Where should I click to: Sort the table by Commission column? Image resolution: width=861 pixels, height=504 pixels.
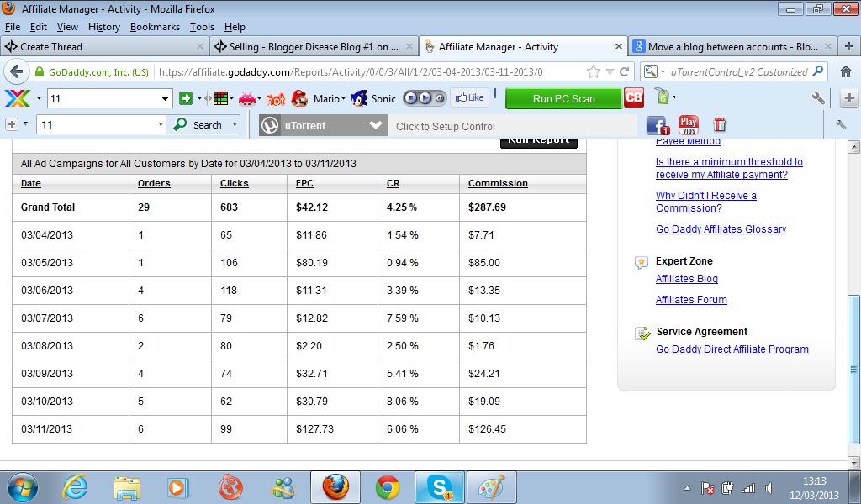(498, 183)
